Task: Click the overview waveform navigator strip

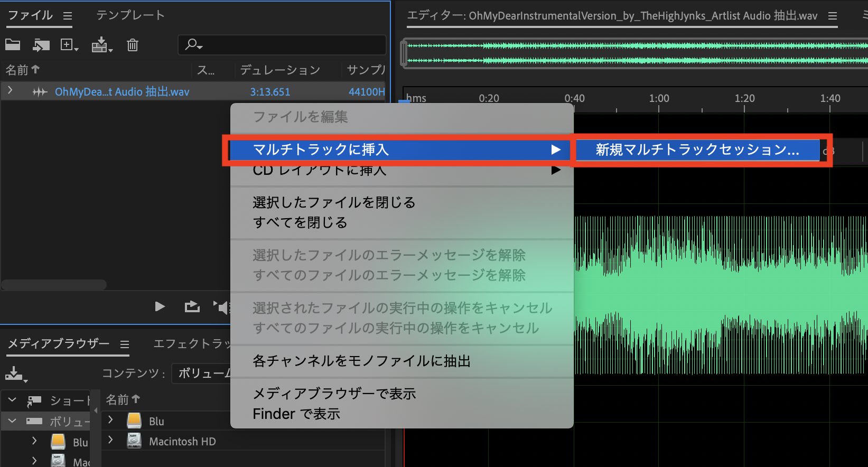Action: 638,53
